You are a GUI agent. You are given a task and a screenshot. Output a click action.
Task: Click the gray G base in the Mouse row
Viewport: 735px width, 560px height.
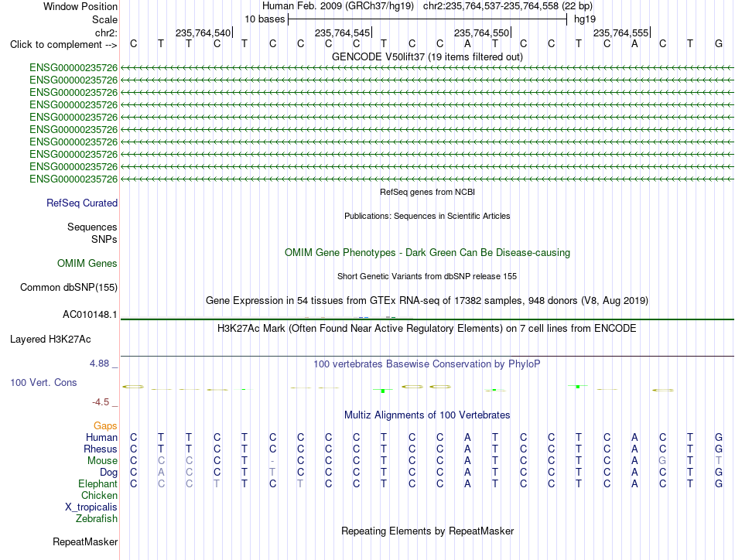[x=661, y=461]
